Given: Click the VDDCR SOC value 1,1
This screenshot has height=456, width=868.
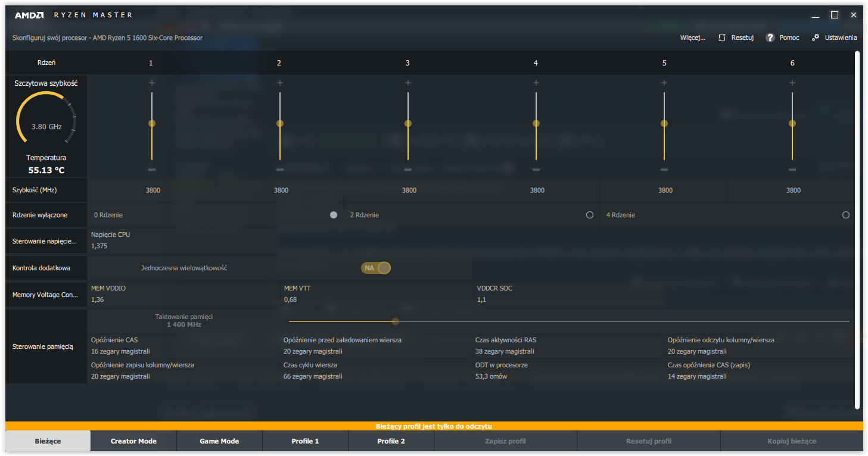Looking at the screenshot, I should click(481, 299).
